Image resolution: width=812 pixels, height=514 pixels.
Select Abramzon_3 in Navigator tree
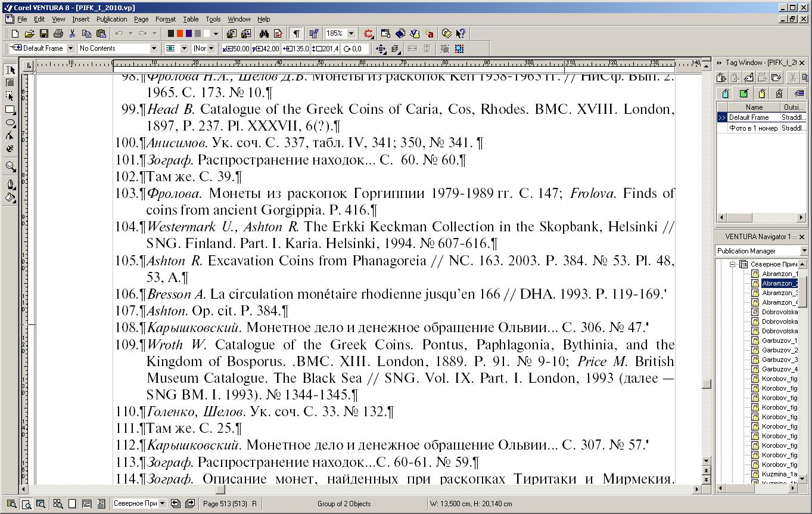tap(779, 293)
